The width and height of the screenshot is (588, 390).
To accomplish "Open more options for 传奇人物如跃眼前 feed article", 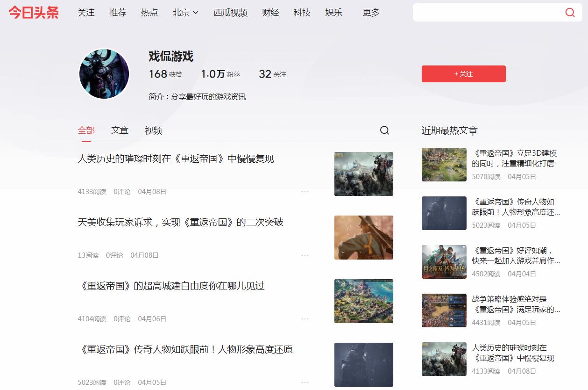I will pos(305,383).
